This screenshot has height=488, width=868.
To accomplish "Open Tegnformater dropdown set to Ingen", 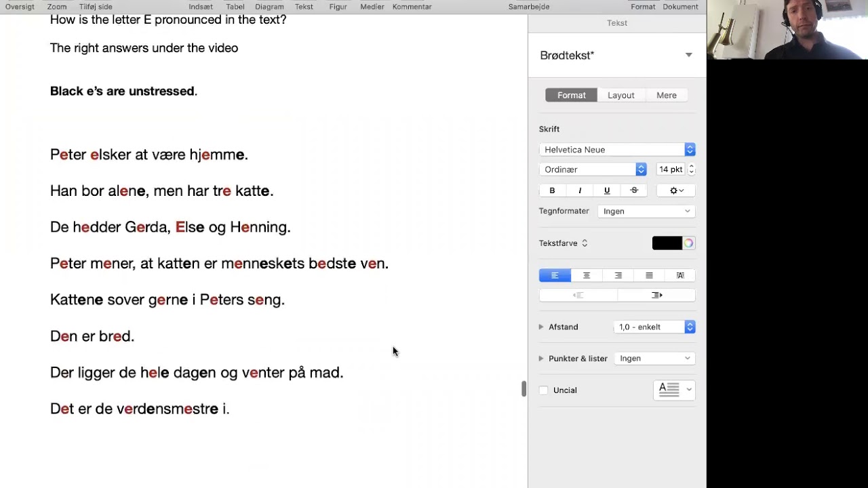I will 646,211.
